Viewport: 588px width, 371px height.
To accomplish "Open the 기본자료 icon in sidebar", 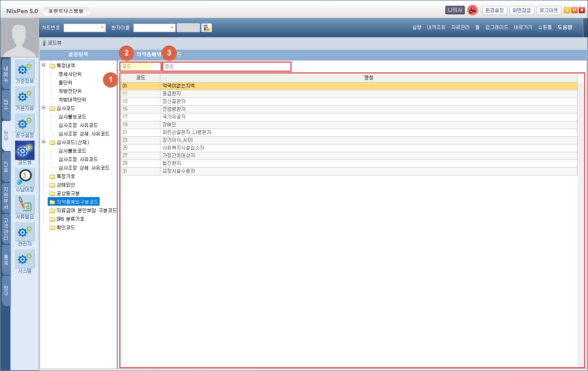I will (x=24, y=97).
